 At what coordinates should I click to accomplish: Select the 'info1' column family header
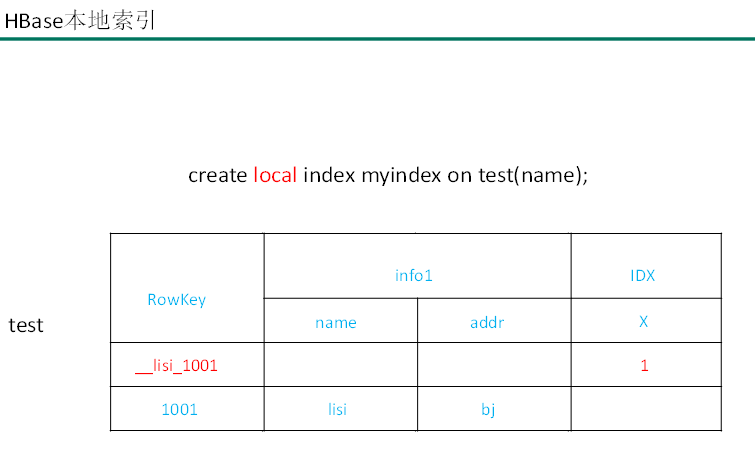tap(417, 266)
